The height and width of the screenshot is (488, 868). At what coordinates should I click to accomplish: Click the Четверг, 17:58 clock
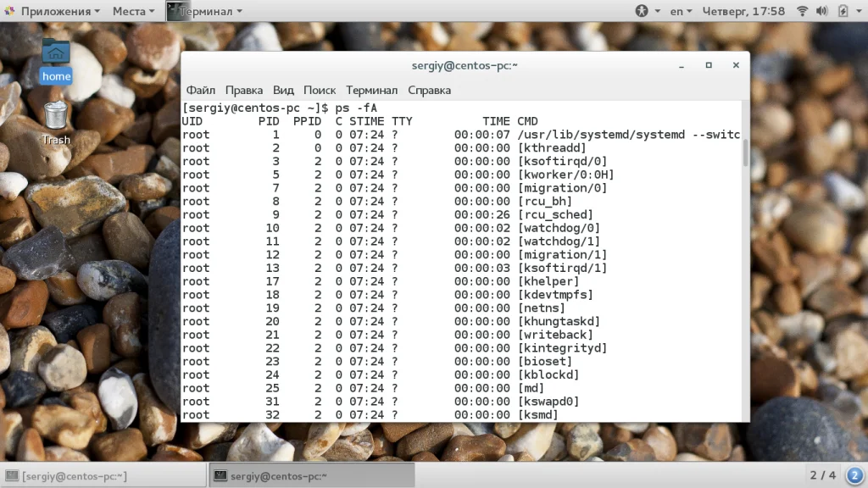click(x=744, y=11)
